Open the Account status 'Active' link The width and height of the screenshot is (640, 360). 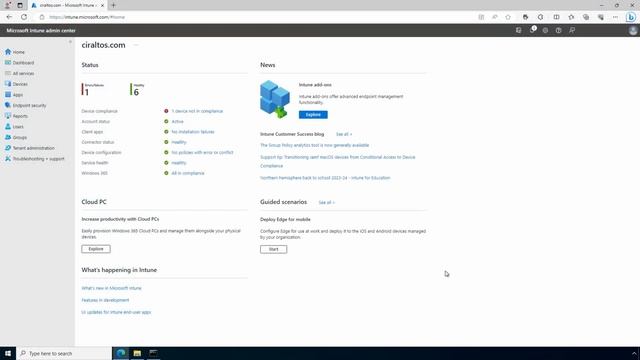point(178,122)
